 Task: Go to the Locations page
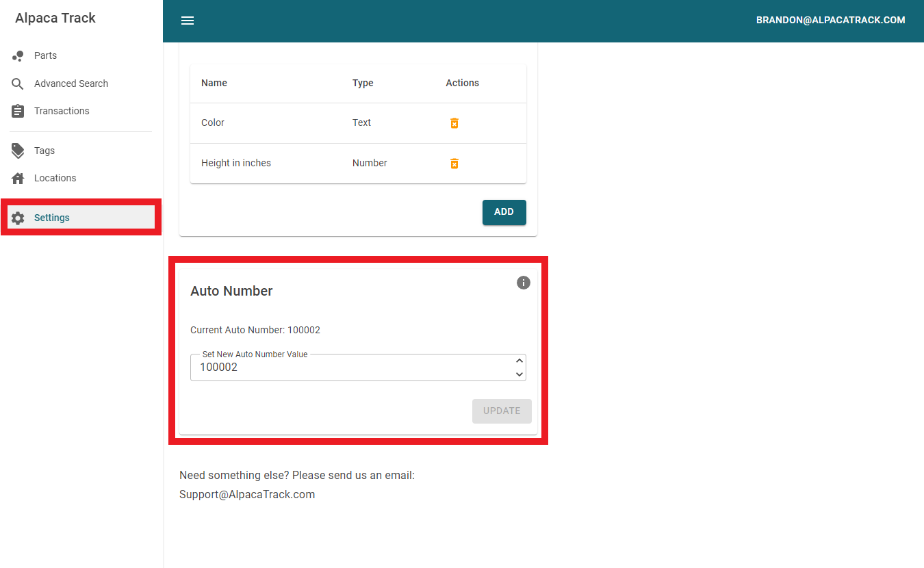tap(55, 178)
